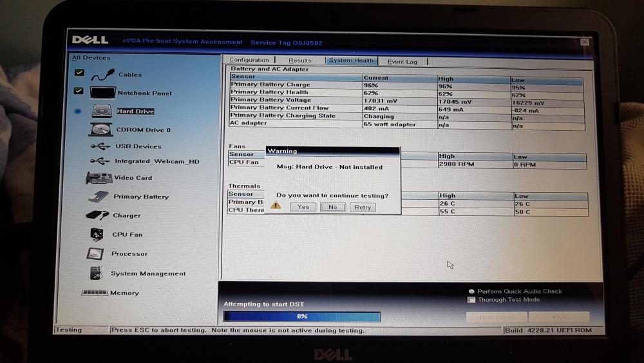Click the USB Devices symbol icon

tap(100, 146)
